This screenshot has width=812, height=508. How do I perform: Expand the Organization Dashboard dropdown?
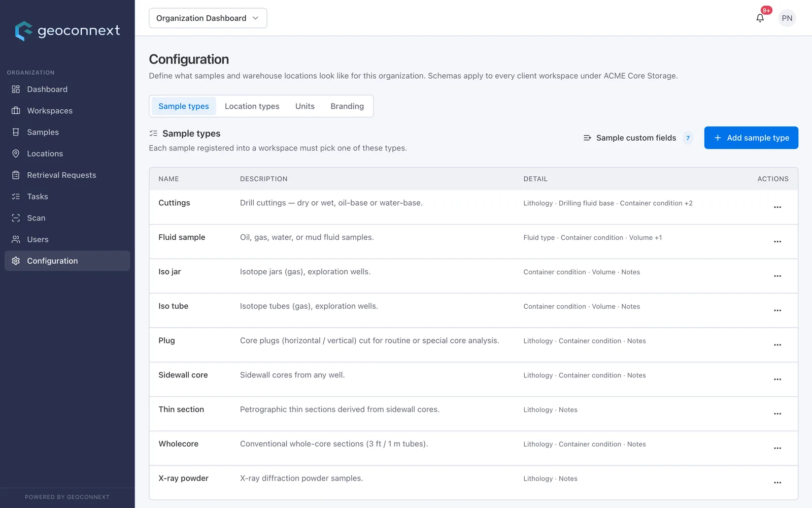click(x=208, y=18)
